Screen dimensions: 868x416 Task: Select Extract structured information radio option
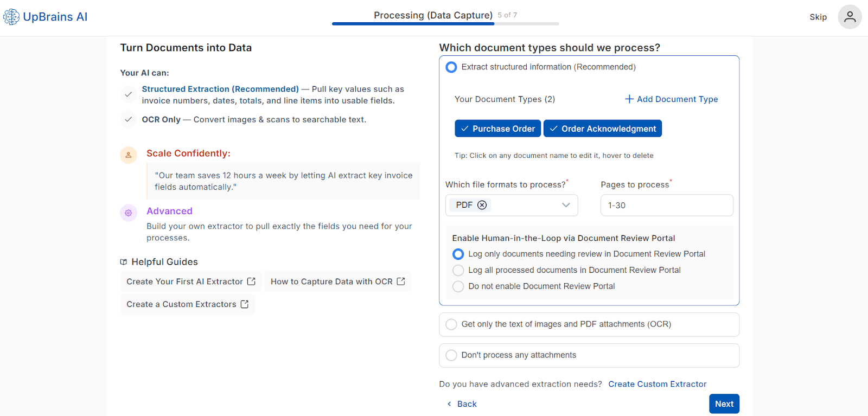click(x=451, y=67)
